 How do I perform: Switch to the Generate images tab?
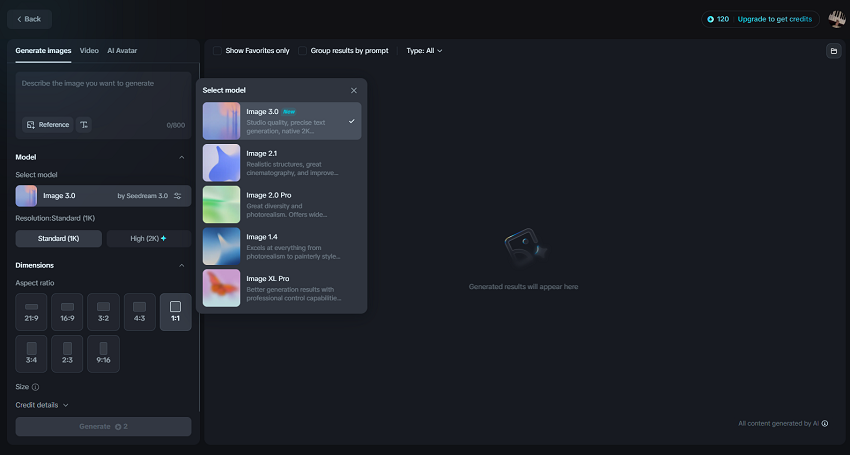(x=43, y=50)
